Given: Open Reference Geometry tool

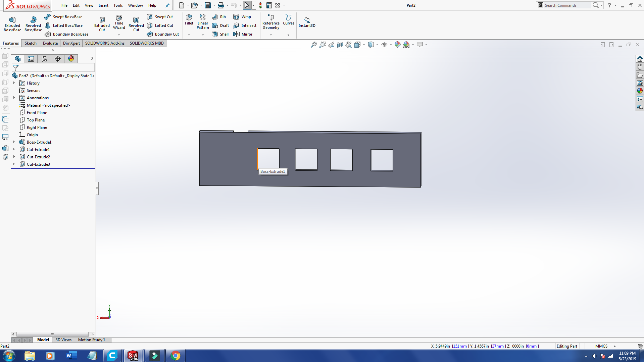Looking at the screenshot, I should pyautogui.click(x=271, y=22).
